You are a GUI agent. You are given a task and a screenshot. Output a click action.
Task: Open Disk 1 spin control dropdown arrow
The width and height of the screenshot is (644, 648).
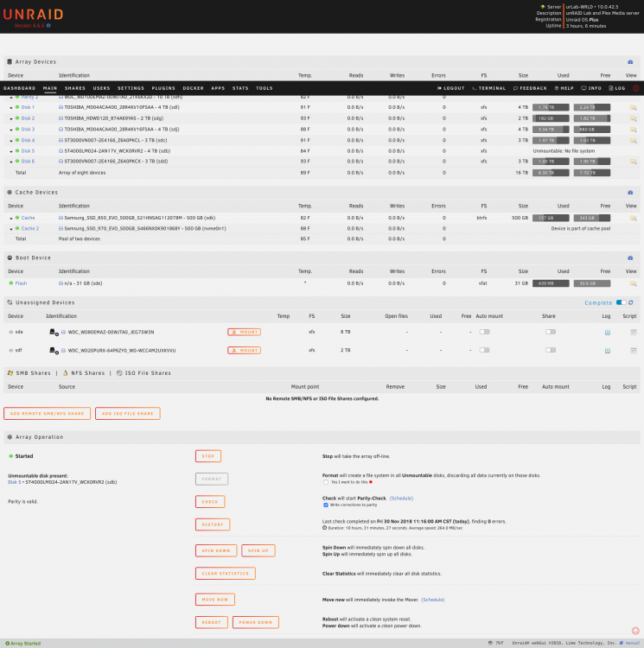(x=11, y=108)
